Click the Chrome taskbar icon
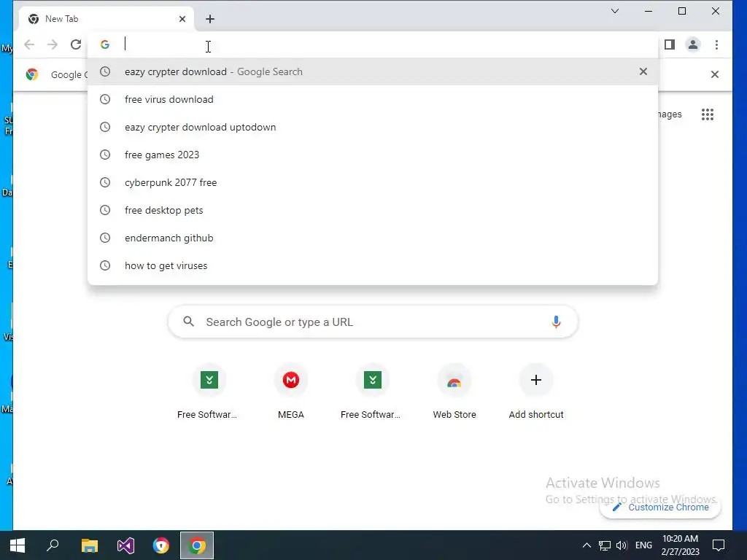The width and height of the screenshot is (747, 560). (x=197, y=545)
